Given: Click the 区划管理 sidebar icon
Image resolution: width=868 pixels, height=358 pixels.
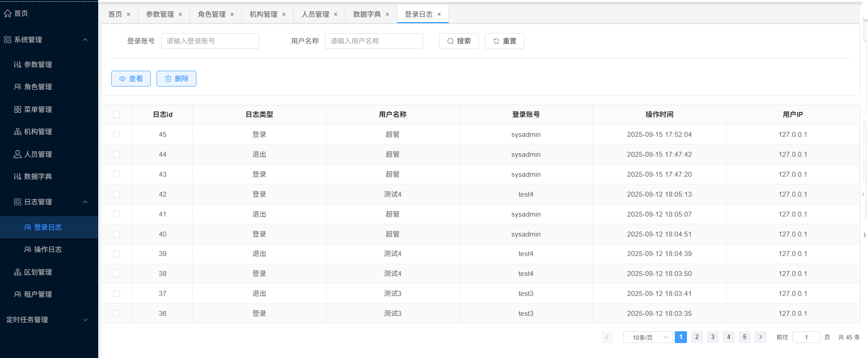Looking at the screenshot, I should (18, 272).
